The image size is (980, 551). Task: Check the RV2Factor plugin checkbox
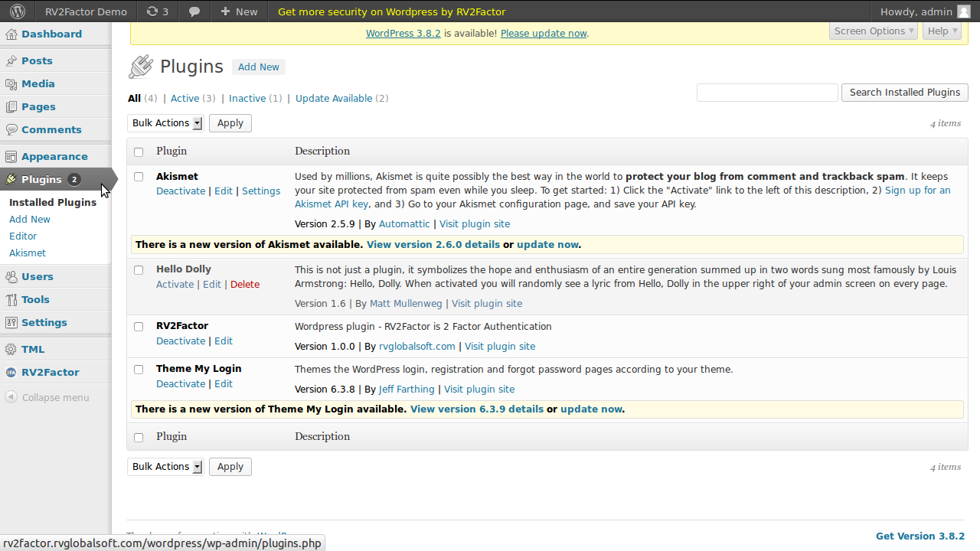click(x=139, y=326)
